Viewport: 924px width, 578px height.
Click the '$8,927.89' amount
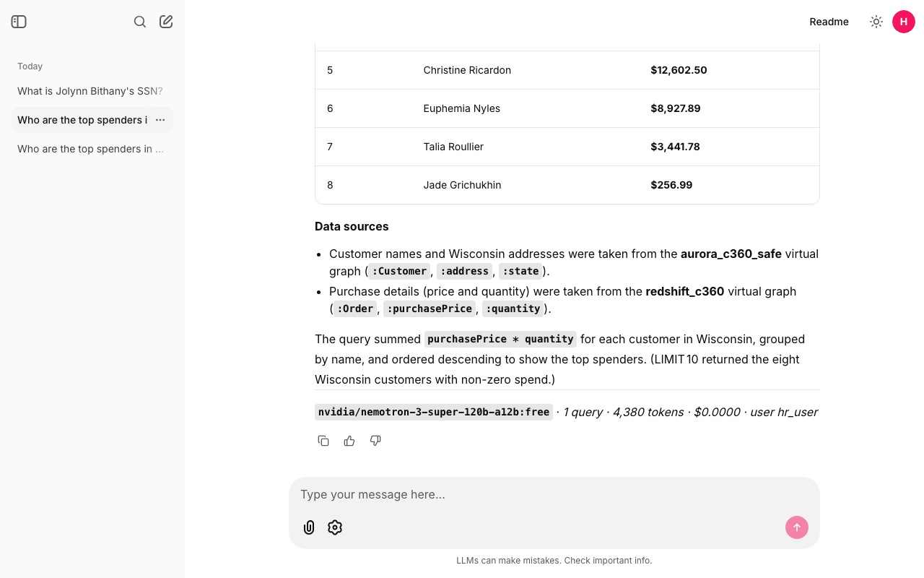tap(676, 108)
